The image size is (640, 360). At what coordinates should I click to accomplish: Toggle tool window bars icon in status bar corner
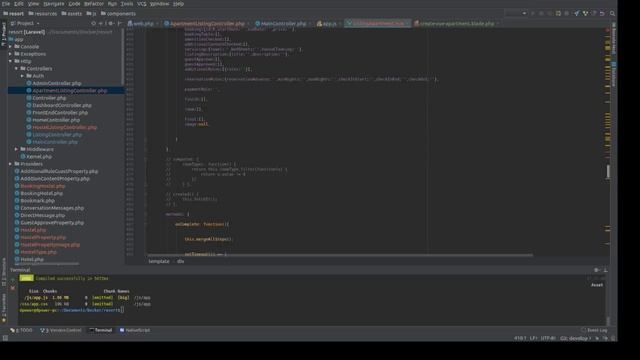point(5,338)
